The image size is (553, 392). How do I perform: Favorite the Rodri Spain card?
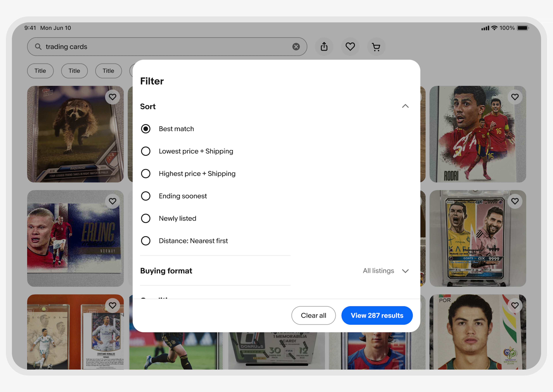pos(515,97)
